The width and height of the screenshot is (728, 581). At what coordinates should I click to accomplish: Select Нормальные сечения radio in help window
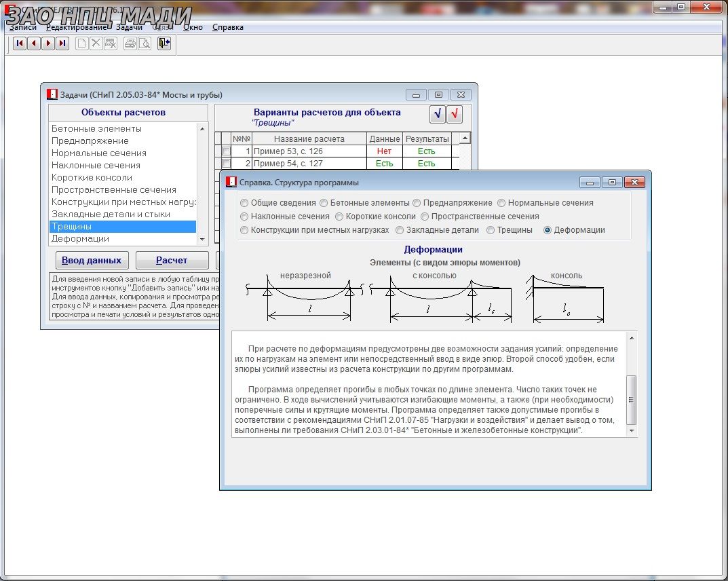pyautogui.click(x=501, y=203)
